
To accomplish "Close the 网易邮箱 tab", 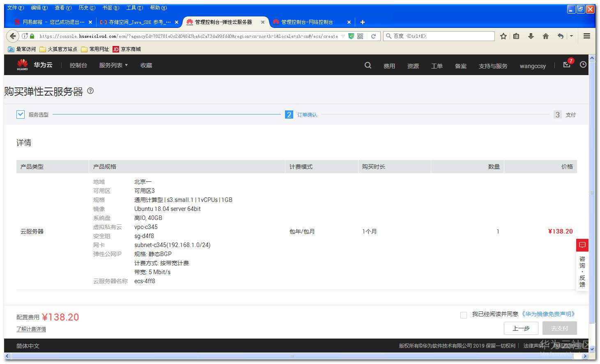I will point(90,22).
